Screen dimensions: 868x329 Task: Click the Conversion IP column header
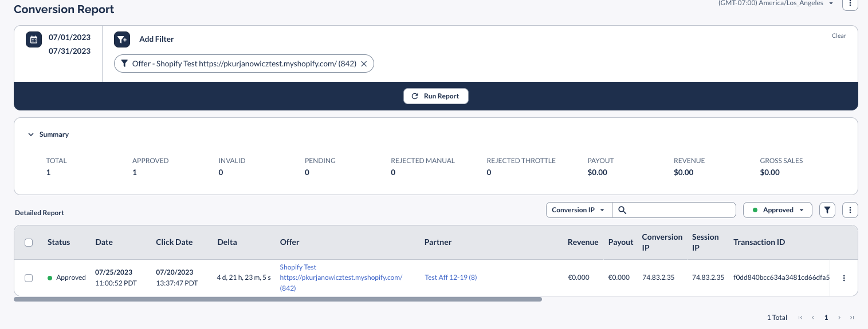pyautogui.click(x=662, y=242)
